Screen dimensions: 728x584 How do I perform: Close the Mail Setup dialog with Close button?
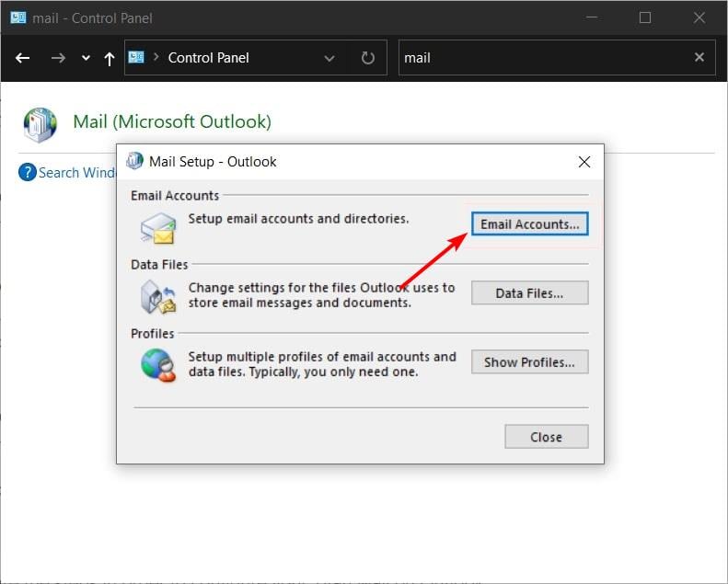pos(547,437)
